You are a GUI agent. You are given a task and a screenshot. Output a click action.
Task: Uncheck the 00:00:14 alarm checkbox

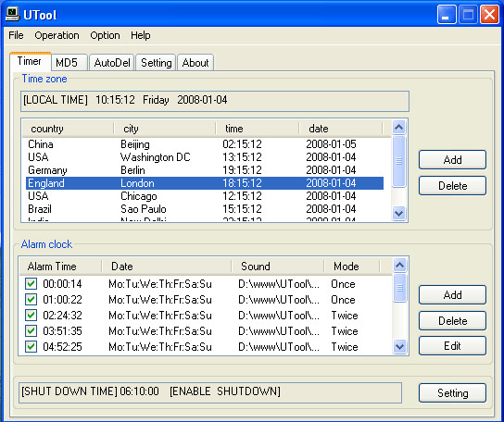(x=31, y=284)
